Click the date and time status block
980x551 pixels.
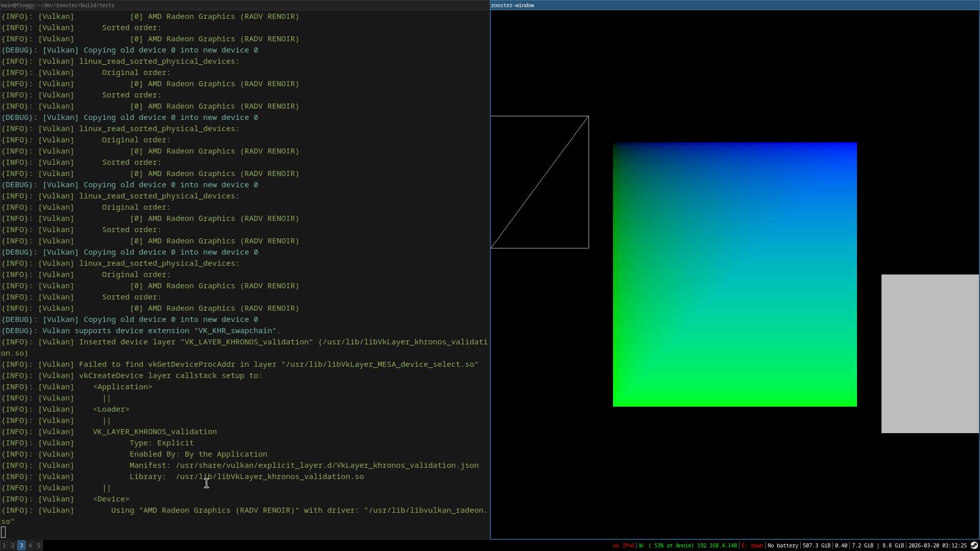click(937, 545)
